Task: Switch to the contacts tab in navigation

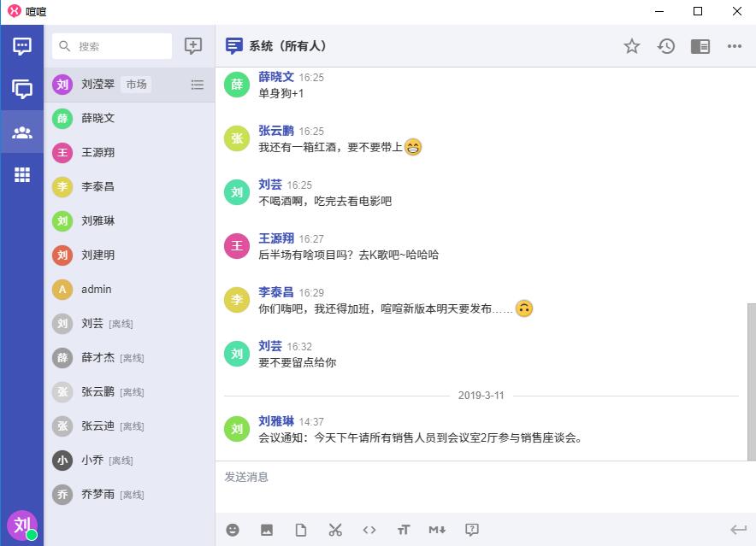Action: click(22, 132)
